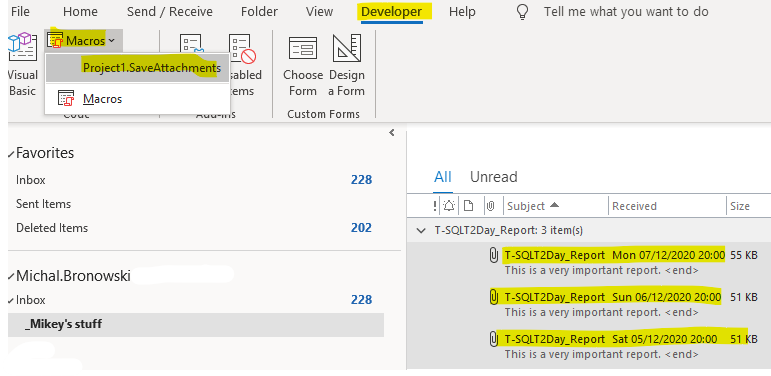The height and width of the screenshot is (376, 771).
Task: Click Design a Form
Action: 347,64
